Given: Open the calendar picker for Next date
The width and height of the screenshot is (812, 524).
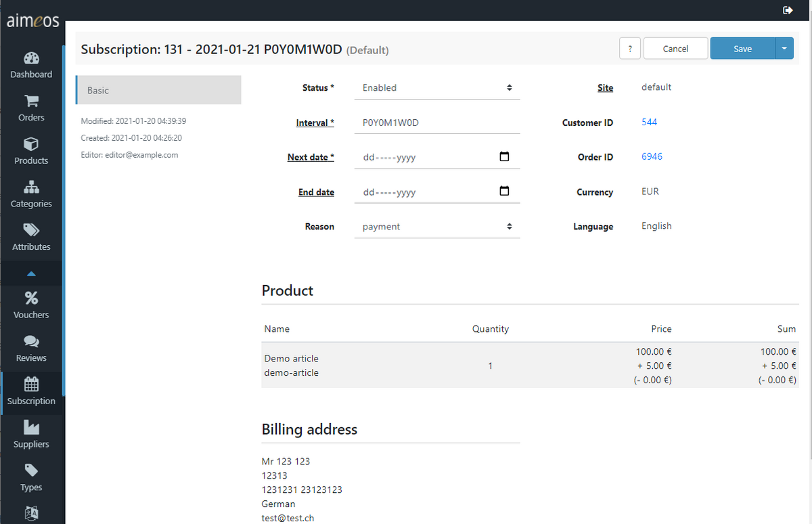Looking at the screenshot, I should point(504,156).
